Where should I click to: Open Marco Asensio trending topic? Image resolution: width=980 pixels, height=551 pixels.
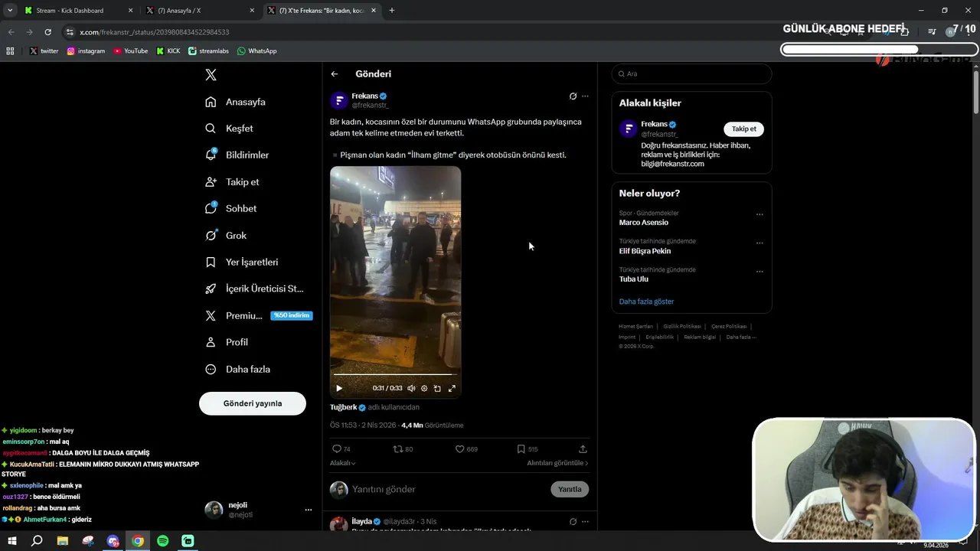pos(643,223)
